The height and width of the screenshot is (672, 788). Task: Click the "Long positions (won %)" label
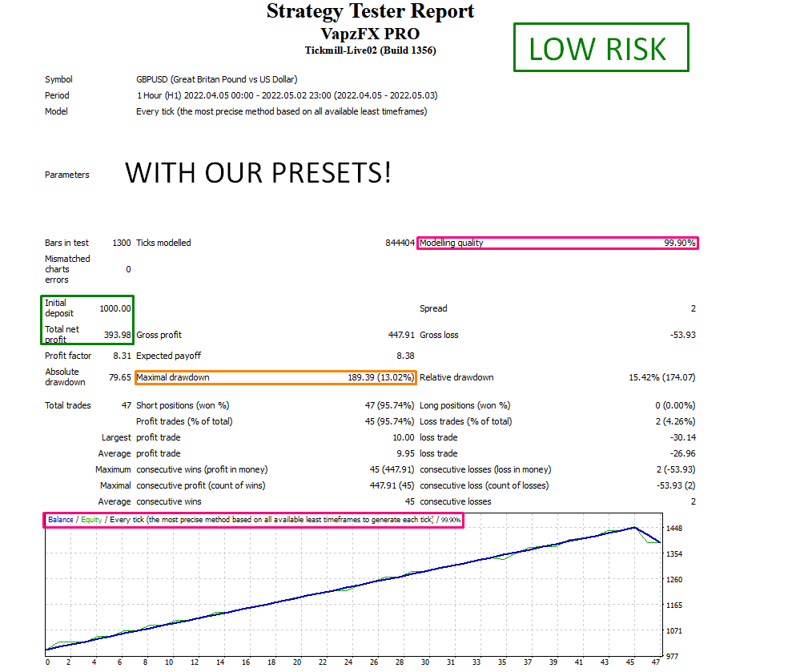[464, 405]
